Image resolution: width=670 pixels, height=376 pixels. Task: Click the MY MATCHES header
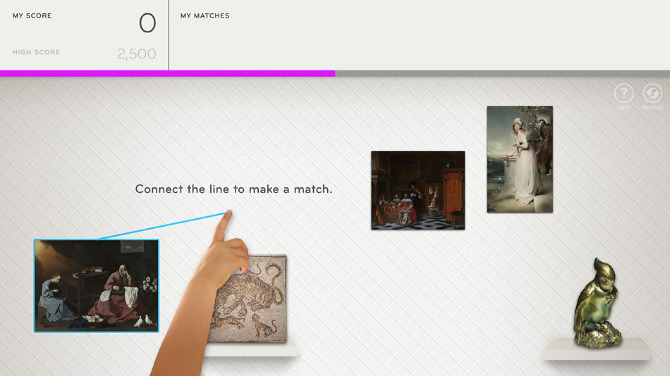pyautogui.click(x=205, y=15)
